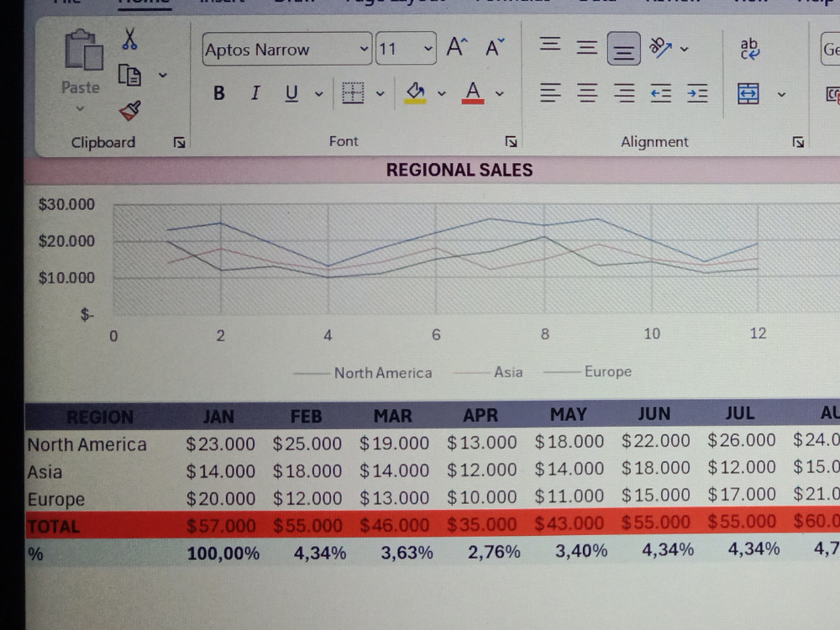Launch the Clipboard pane dialog
840x630 pixels.
coord(180,142)
